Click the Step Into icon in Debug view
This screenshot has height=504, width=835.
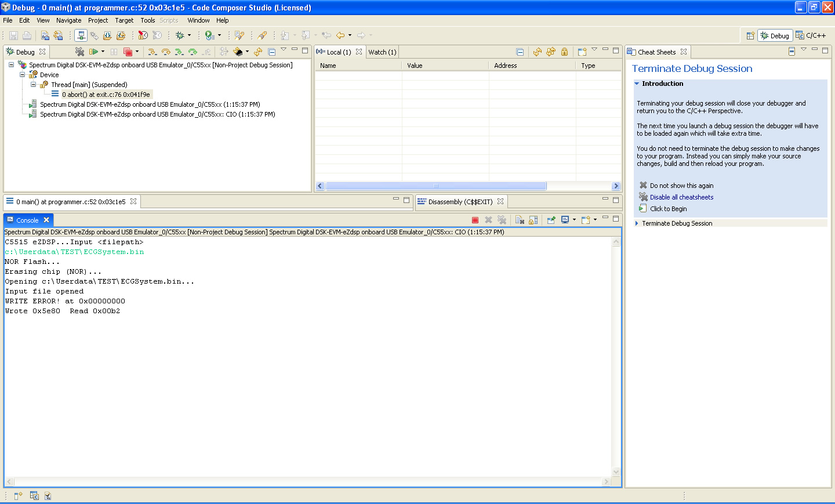click(152, 52)
